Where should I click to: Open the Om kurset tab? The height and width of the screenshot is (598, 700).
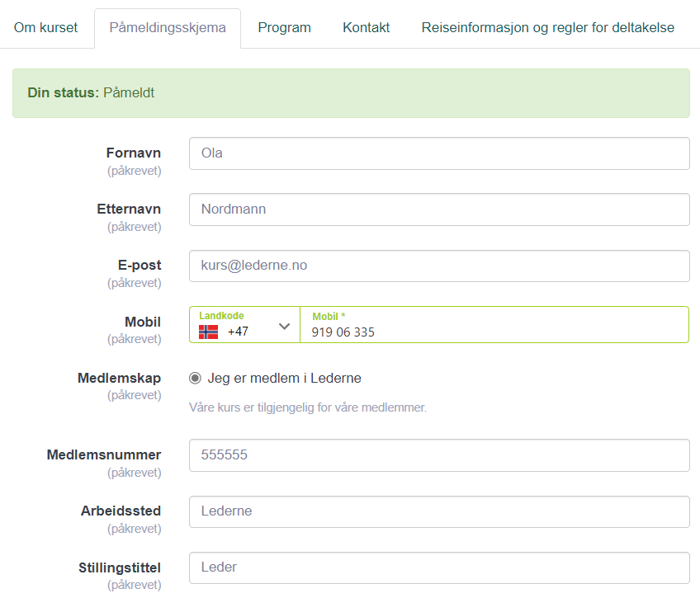(x=45, y=28)
